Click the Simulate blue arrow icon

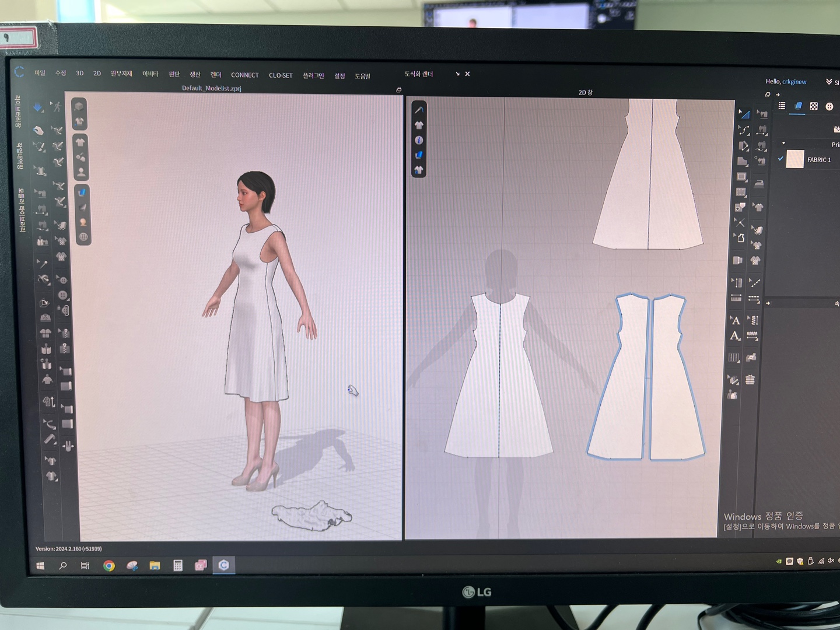click(x=38, y=107)
